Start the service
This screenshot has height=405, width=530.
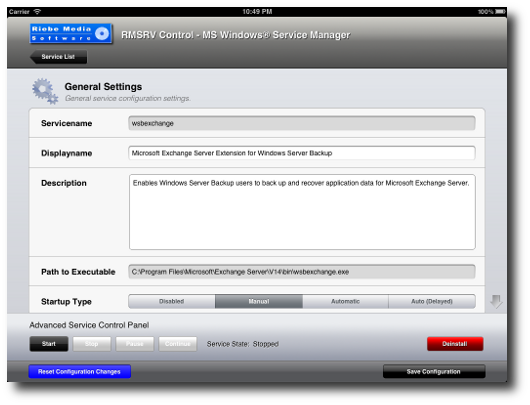tap(49, 344)
